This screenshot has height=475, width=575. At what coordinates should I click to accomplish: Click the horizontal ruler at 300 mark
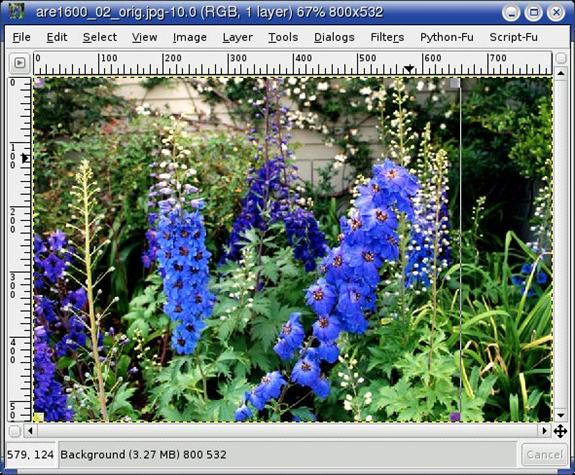pos(238,59)
